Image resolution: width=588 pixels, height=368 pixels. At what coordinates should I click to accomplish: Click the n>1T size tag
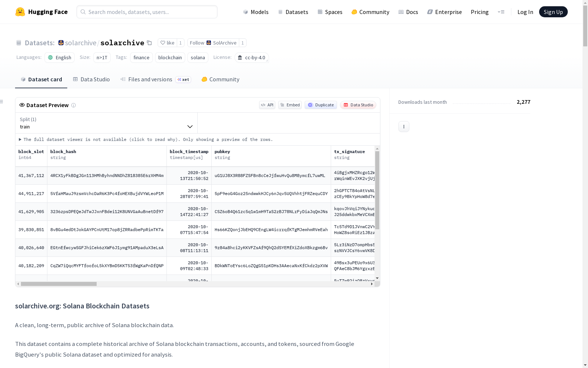click(102, 57)
